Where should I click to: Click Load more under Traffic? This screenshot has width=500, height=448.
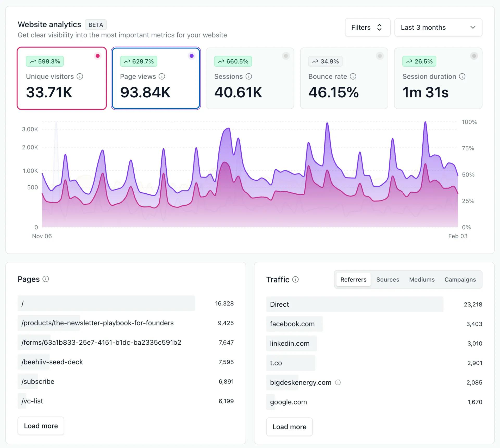[289, 427]
